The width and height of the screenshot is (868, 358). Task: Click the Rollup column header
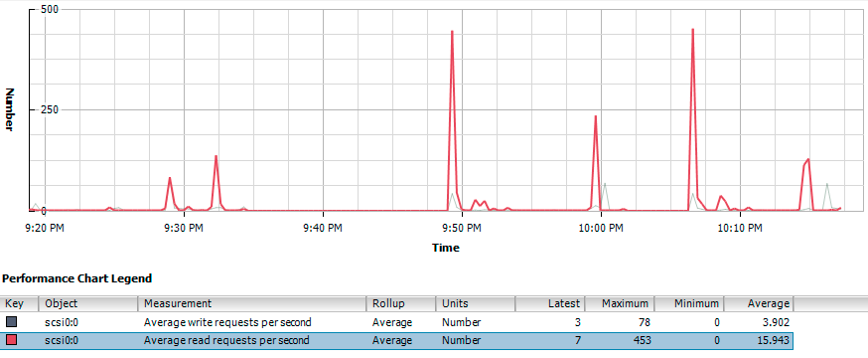click(401, 303)
